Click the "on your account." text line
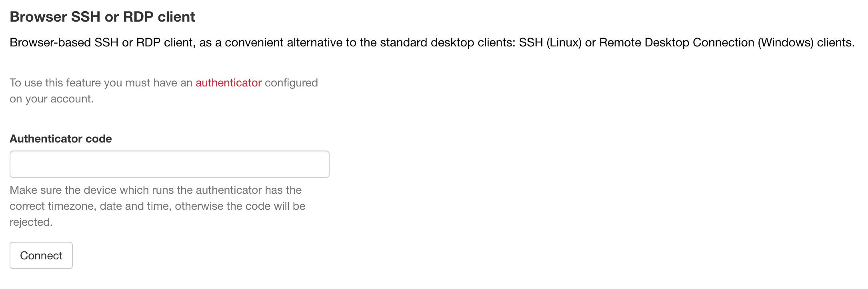868x289 pixels. 52,99
